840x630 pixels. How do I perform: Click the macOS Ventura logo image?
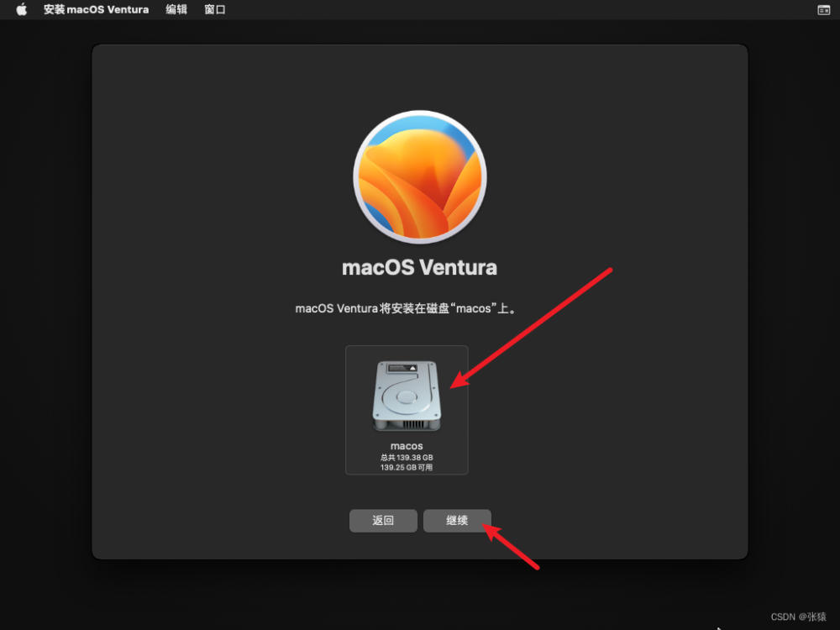pos(420,176)
